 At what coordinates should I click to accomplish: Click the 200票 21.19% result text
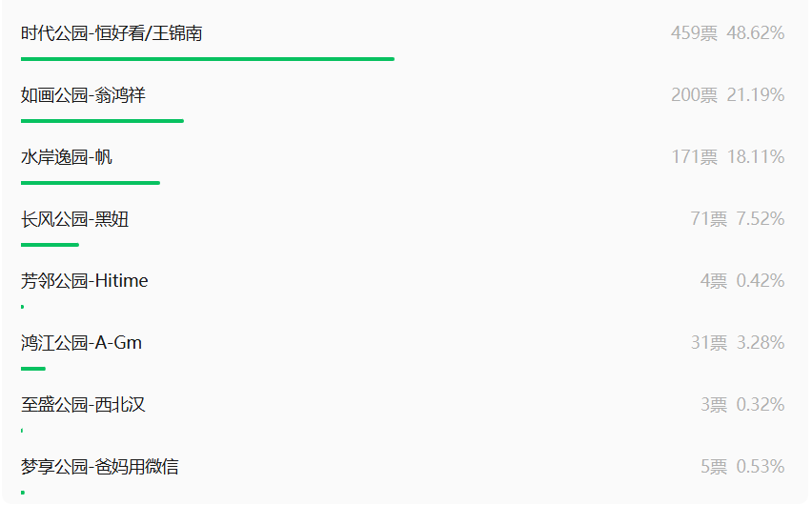727,94
